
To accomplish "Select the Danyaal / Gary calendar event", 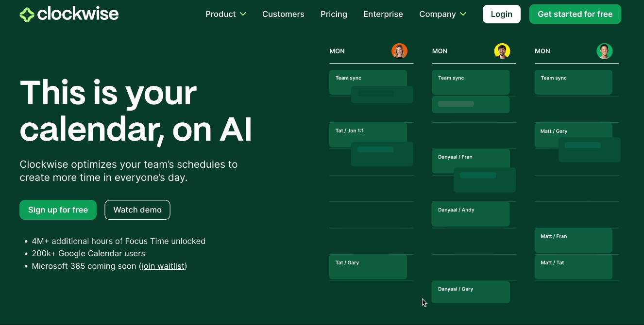I will click(471, 292).
